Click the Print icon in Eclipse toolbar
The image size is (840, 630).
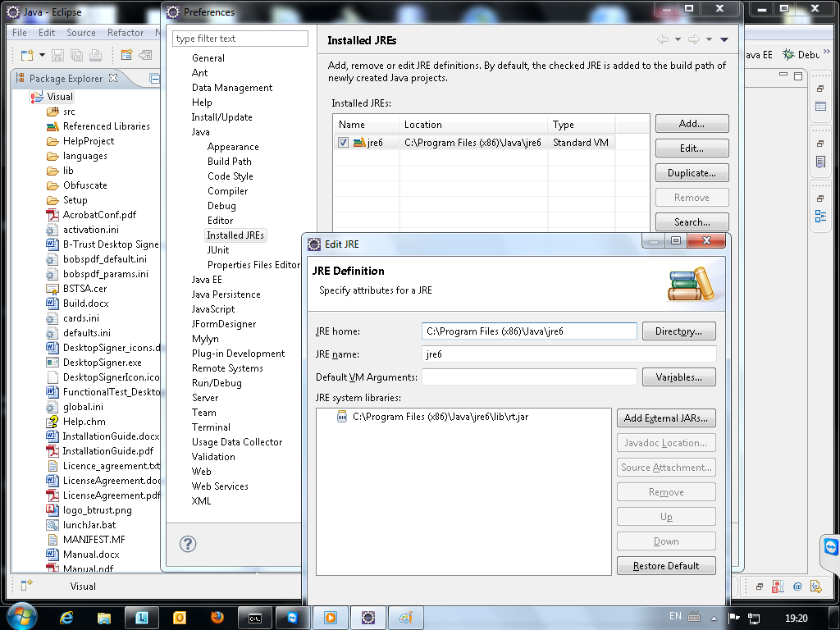coord(95,55)
